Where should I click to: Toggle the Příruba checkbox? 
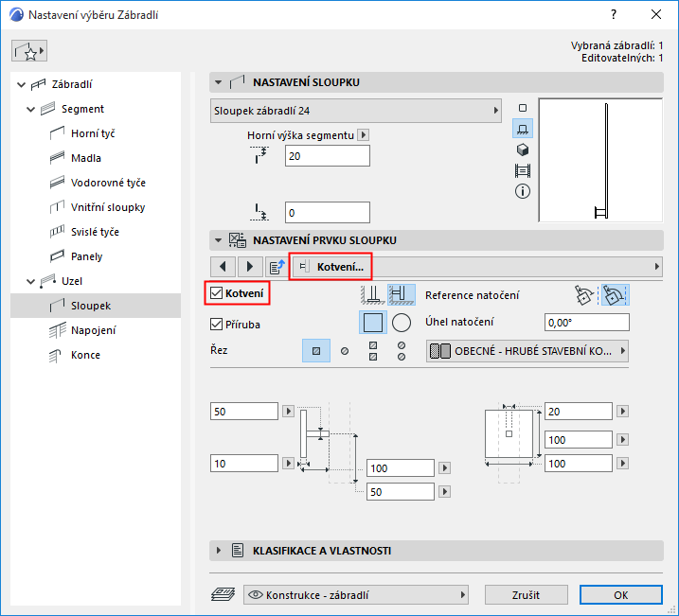point(216,324)
